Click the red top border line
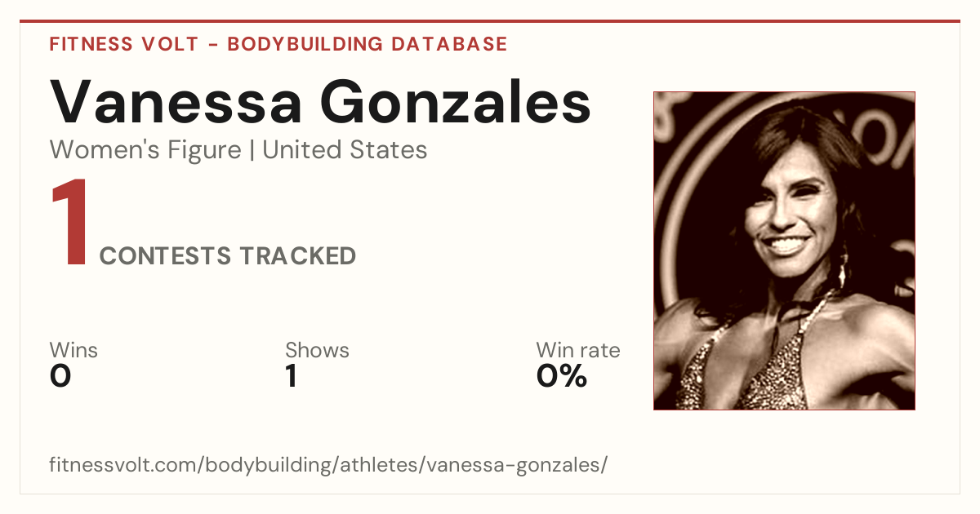The image size is (980, 514). pos(490,21)
